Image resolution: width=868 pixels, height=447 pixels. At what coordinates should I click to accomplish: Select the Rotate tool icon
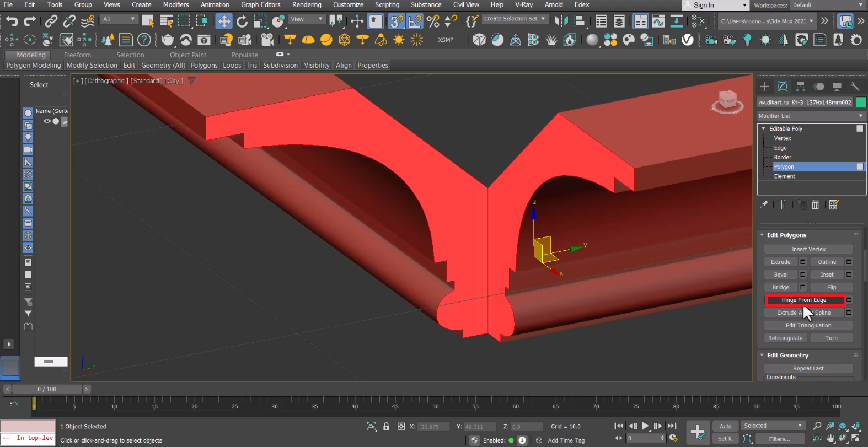pyautogui.click(x=242, y=21)
